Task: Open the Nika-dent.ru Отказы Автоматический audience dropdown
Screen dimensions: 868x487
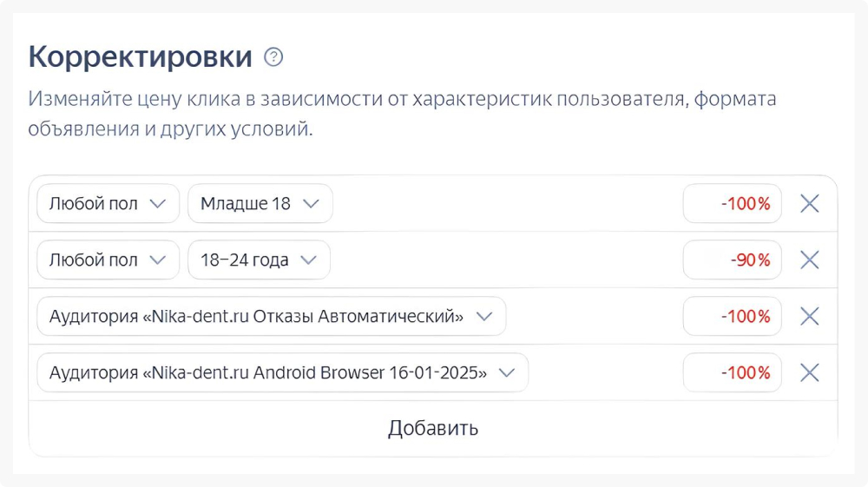Action: pyautogui.click(x=271, y=316)
